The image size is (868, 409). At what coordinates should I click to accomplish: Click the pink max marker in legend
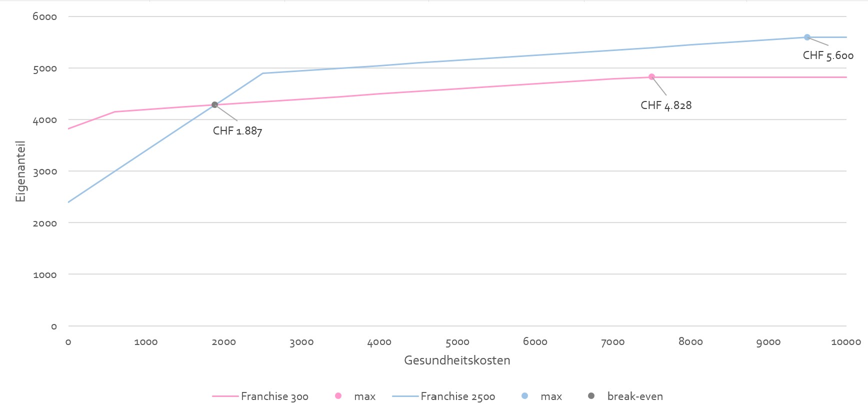point(338,396)
